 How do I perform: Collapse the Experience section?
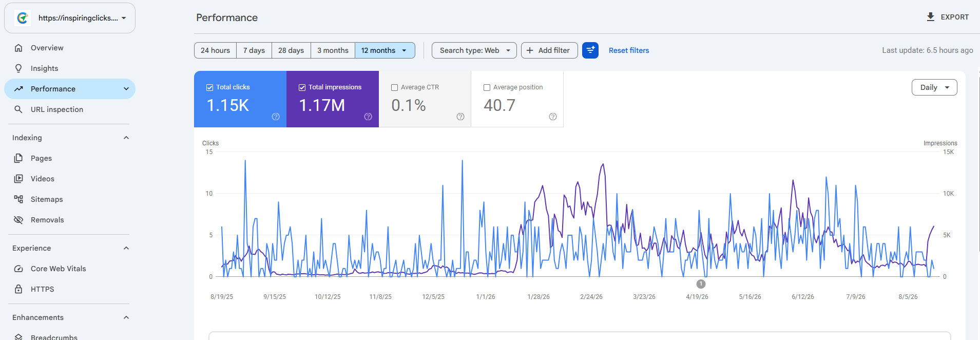[126, 248]
